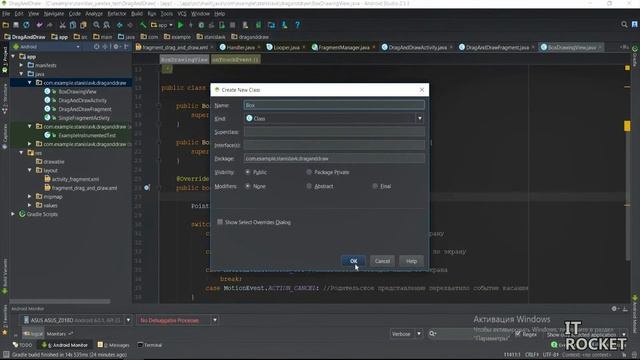640x360 pixels.
Task: Click OK in Create New Class dialog
Action: (353, 261)
